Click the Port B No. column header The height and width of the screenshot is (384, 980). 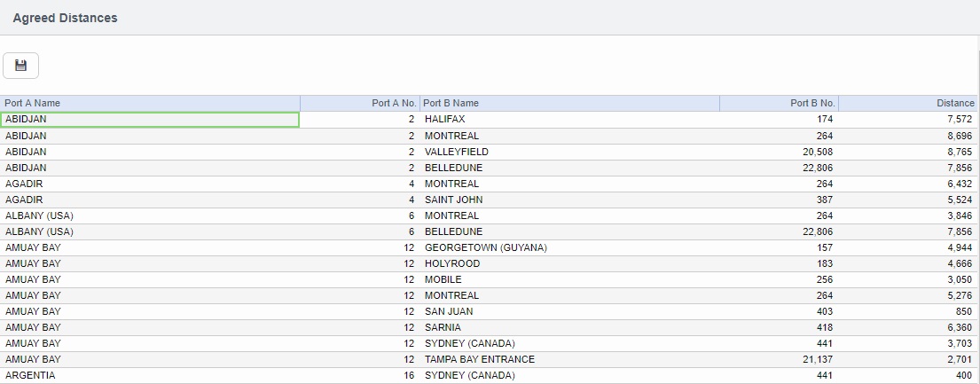point(778,103)
